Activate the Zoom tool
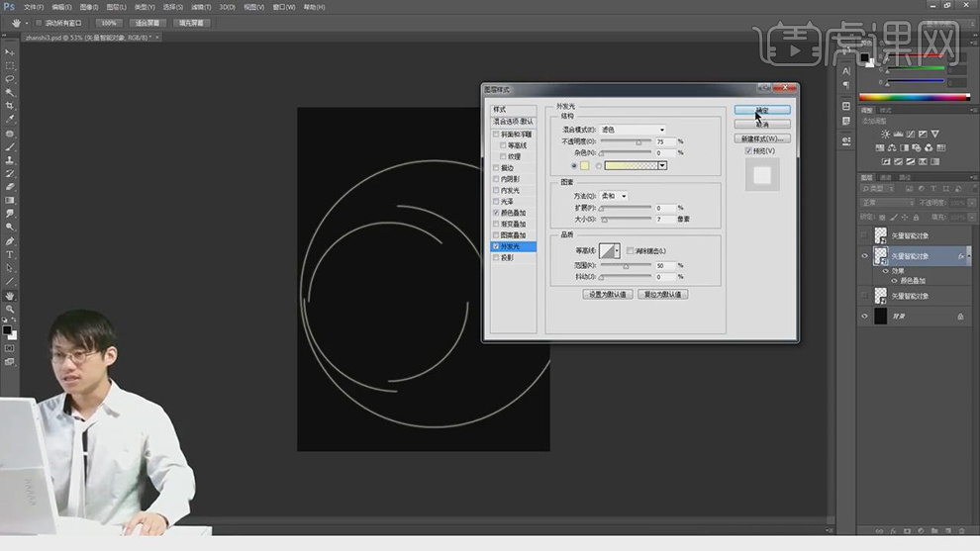 pyautogui.click(x=10, y=309)
